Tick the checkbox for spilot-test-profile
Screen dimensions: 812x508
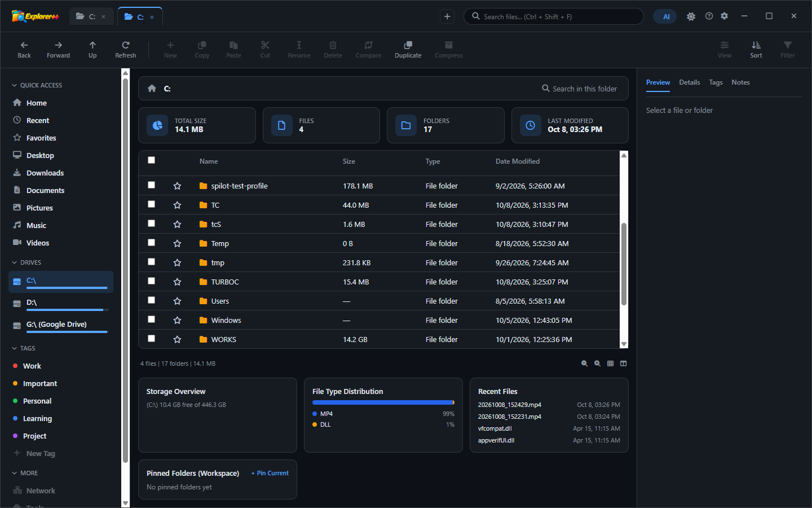(151, 185)
